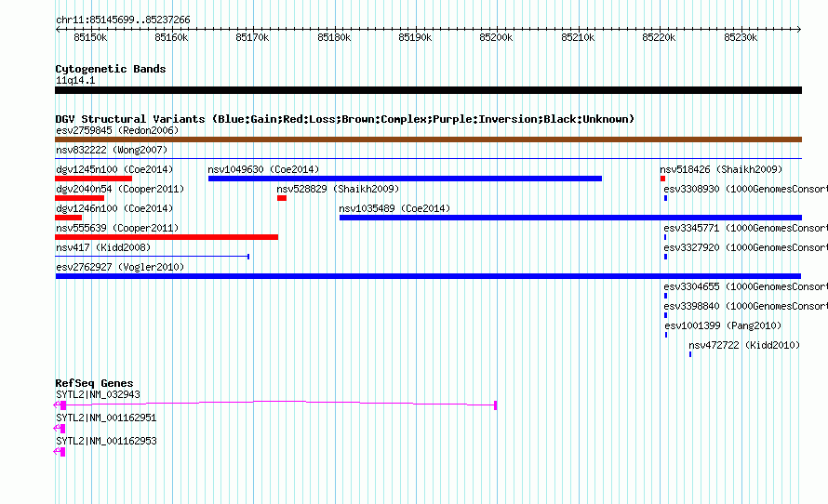The image size is (828, 504).
Task: Click the chr11:85145699..85237266 coordinate label
Action: [123, 20]
